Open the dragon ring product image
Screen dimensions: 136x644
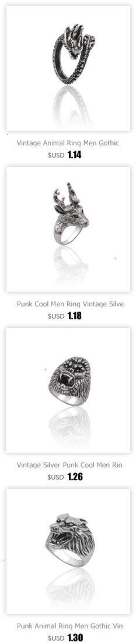68,68
